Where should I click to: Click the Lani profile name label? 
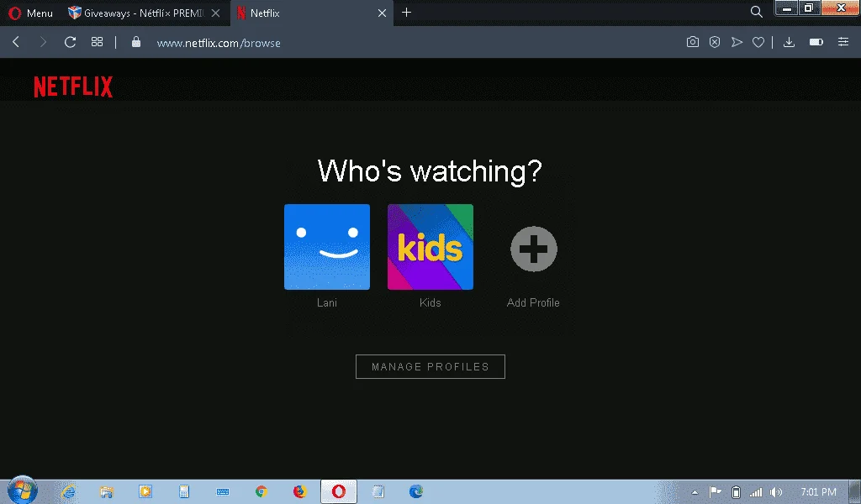coord(327,302)
